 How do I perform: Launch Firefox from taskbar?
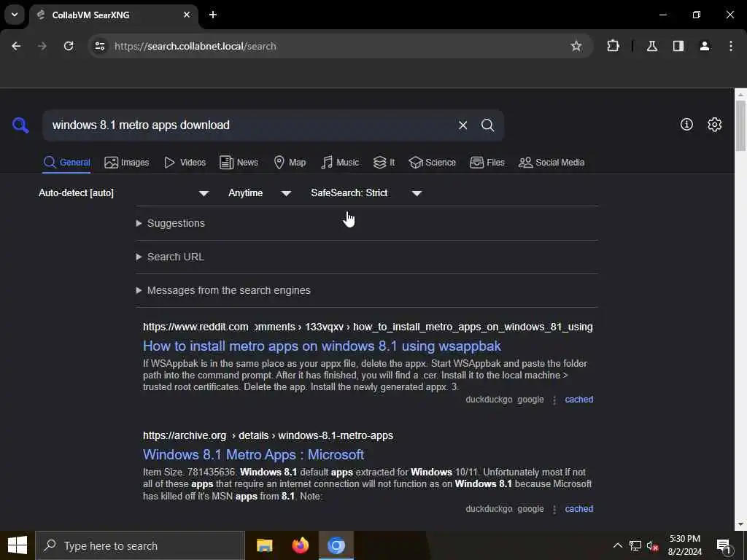(x=300, y=545)
